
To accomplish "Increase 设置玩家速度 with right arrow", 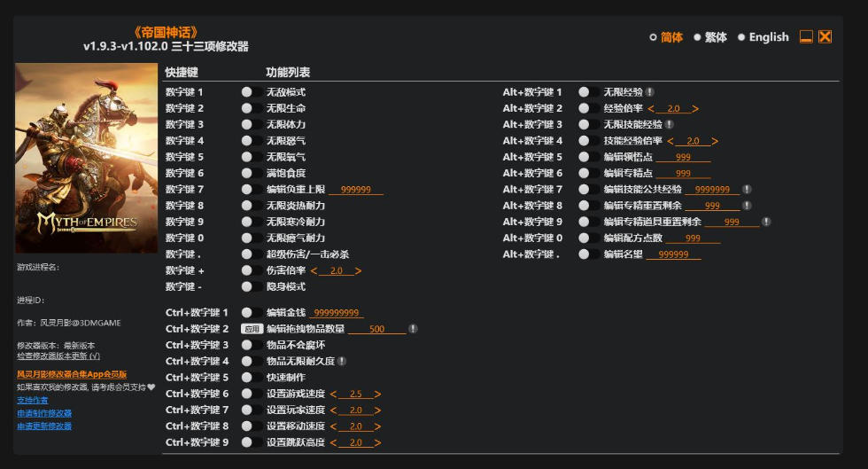I will click(x=377, y=410).
